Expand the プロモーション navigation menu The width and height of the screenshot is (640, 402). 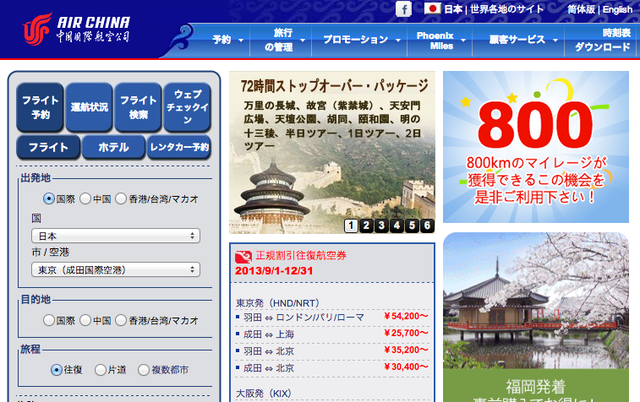click(x=361, y=40)
